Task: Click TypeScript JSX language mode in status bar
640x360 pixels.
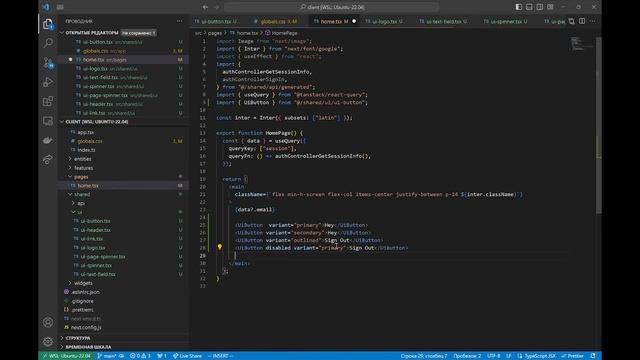Action: (x=536, y=356)
